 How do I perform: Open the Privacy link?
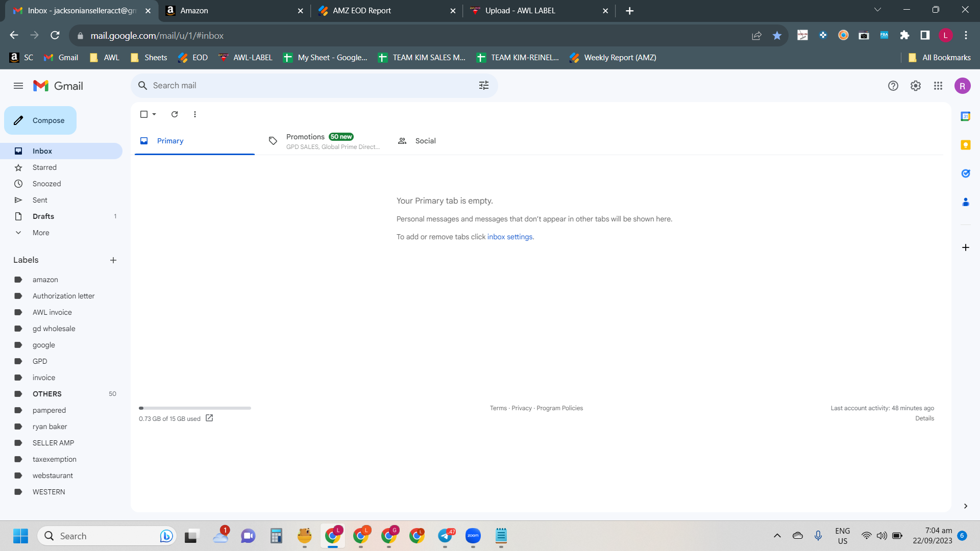(x=522, y=408)
